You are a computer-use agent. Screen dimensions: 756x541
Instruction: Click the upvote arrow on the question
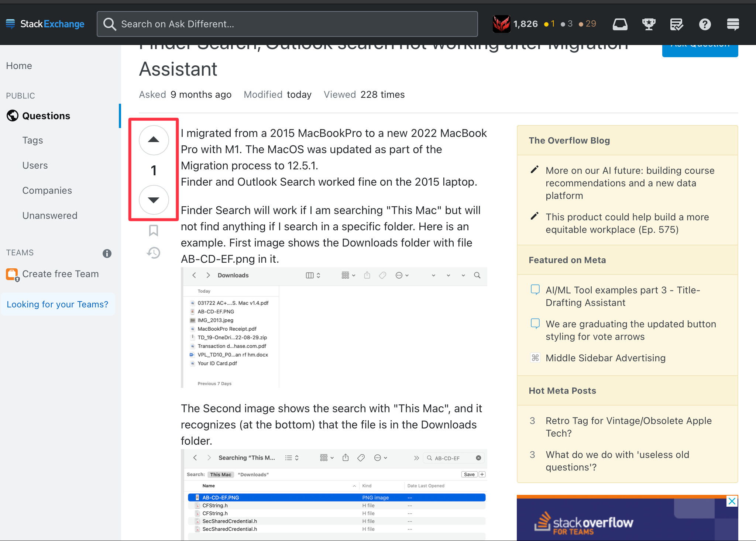[x=154, y=140]
